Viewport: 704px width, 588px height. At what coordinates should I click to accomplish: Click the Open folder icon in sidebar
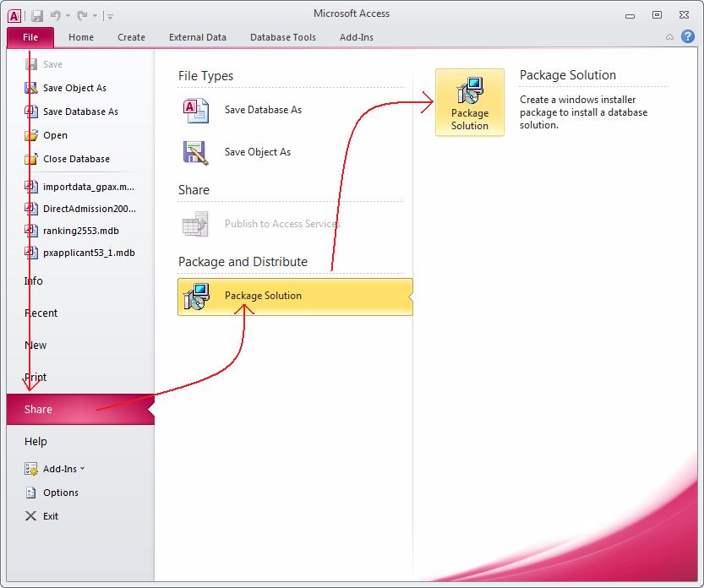[x=31, y=134]
